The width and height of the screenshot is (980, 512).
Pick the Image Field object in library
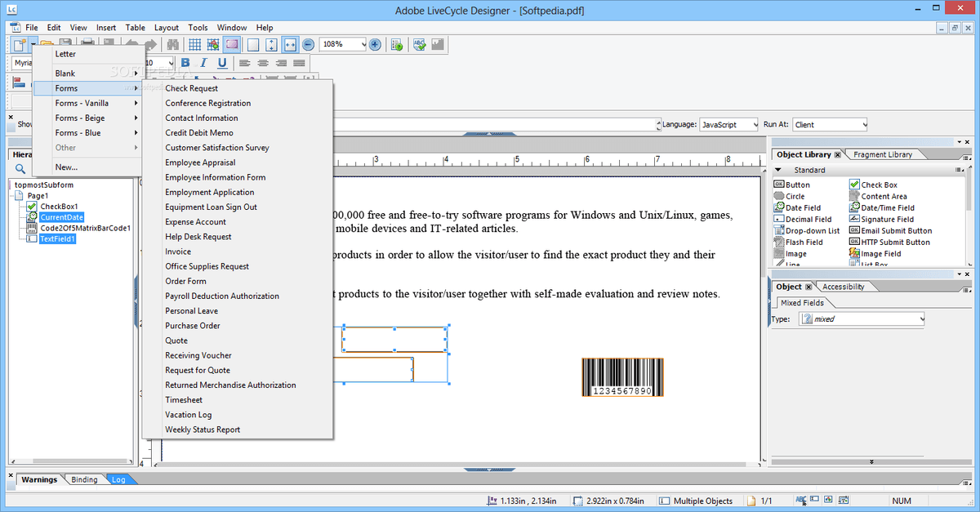click(880, 253)
